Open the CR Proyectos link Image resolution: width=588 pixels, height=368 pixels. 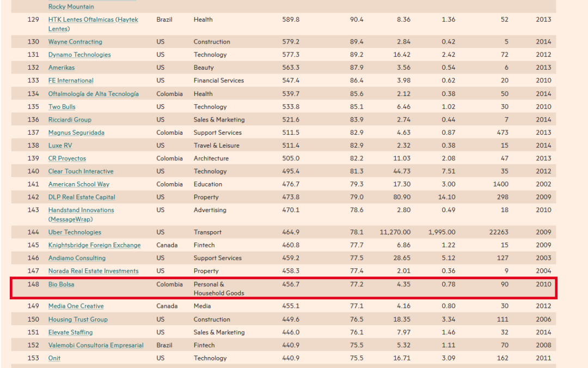[x=67, y=159]
